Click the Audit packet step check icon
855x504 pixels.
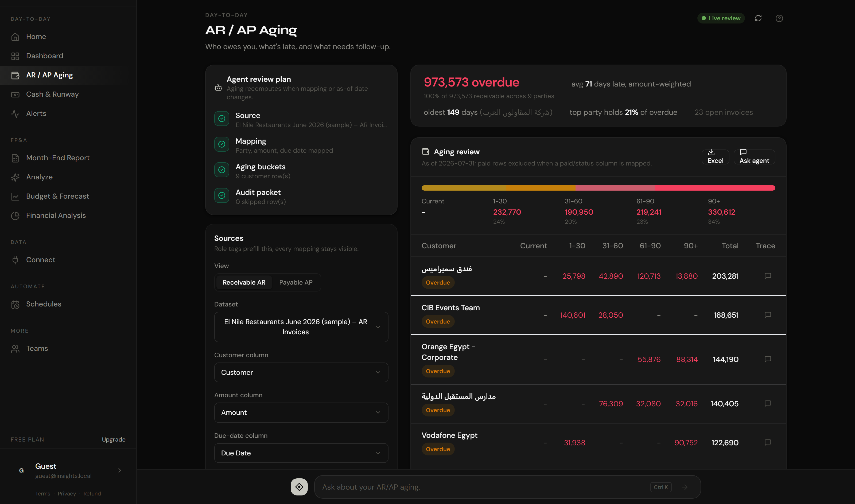[x=221, y=195]
